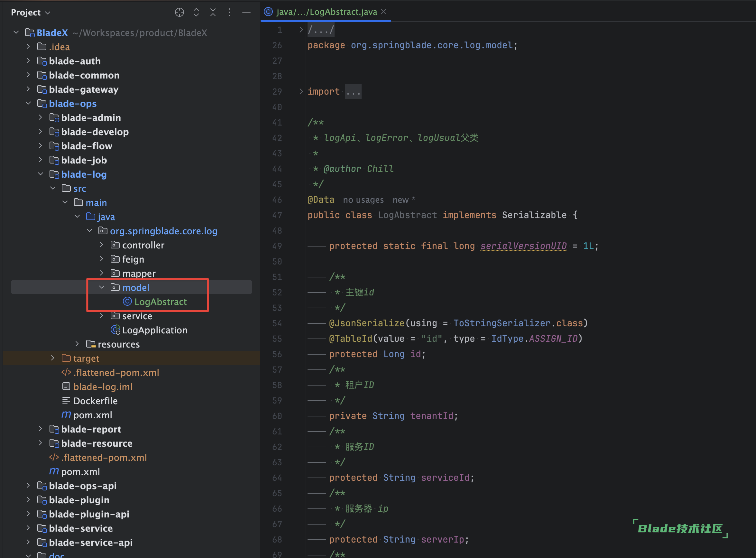
Task: Unfold the collapsed license comment at line 1
Action: 301,30
